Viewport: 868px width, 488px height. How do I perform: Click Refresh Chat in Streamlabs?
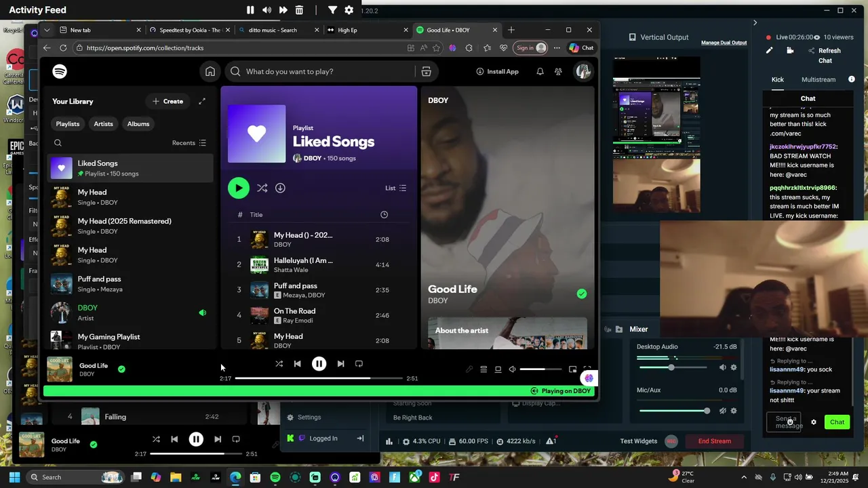point(825,56)
